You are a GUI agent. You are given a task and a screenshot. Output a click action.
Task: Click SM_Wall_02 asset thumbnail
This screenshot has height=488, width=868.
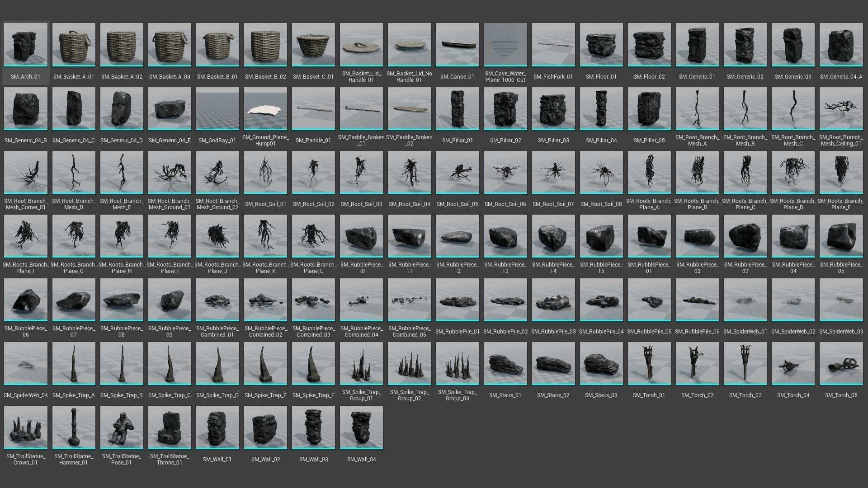(x=265, y=427)
